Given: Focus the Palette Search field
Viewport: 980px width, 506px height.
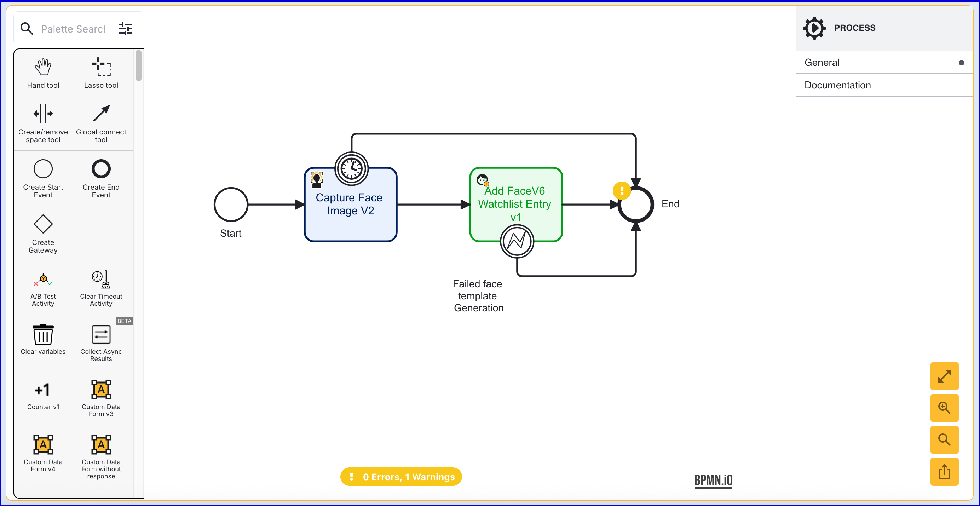Looking at the screenshot, I should click(x=73, y=29).
